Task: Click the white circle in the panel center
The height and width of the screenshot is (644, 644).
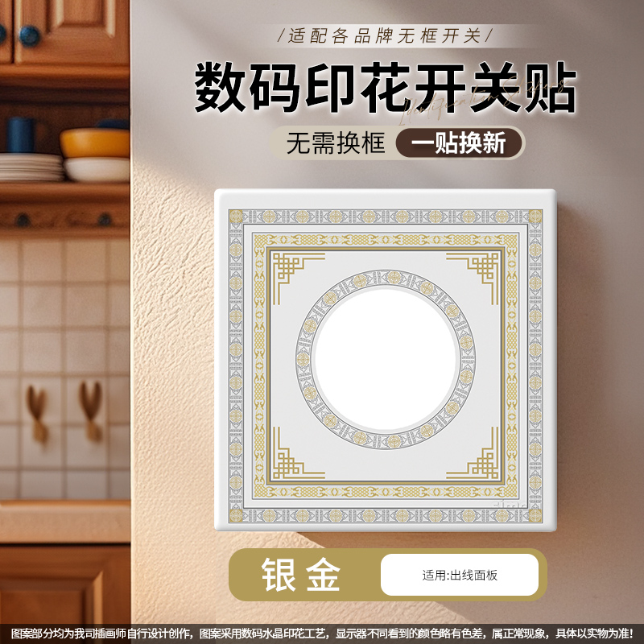Action: [386, 359]
